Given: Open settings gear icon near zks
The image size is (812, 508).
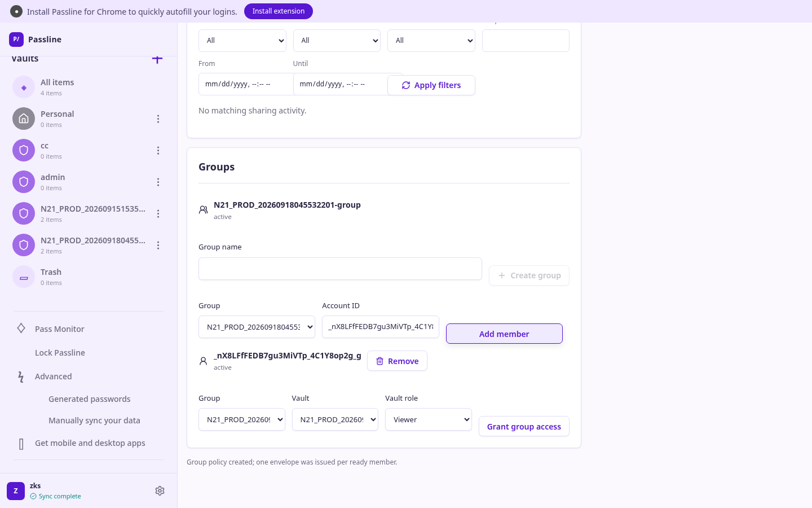Looking at the screenshot, I should [160, 491].
